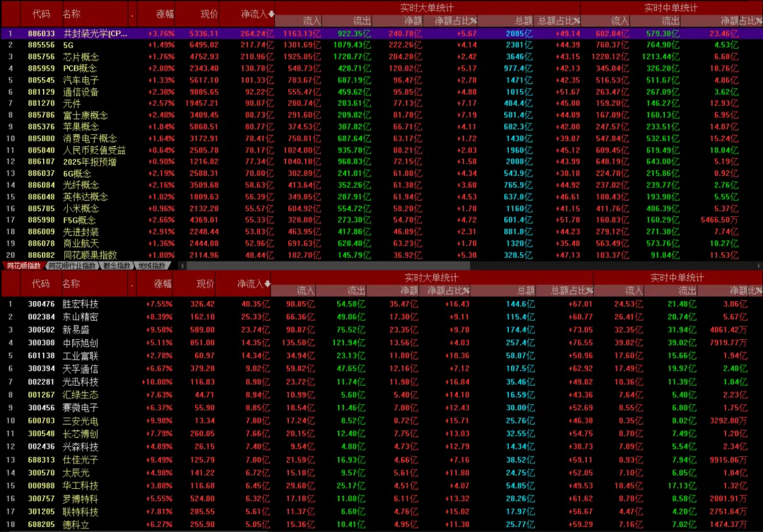763x532 pixels.
Task: Select the 光纤概念 row
Action: (381, 185)
